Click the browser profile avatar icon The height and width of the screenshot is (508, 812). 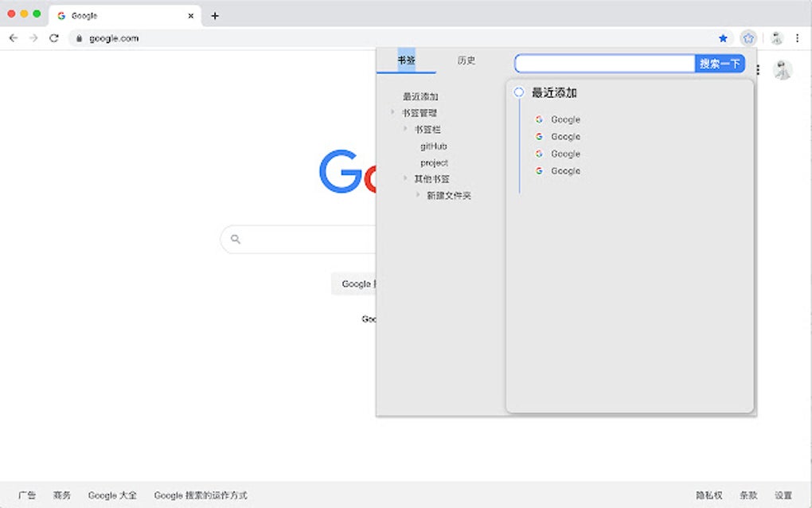pos(775,37)
